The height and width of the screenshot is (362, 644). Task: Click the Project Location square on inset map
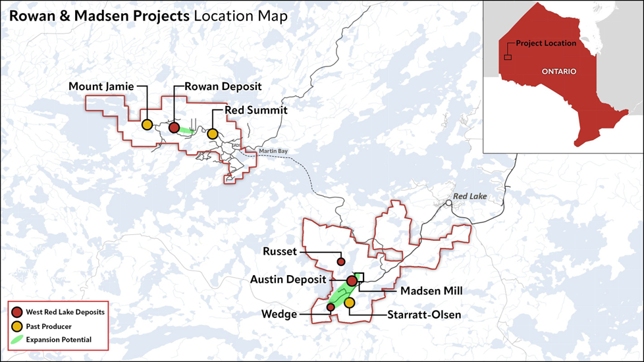coord(508,57)
